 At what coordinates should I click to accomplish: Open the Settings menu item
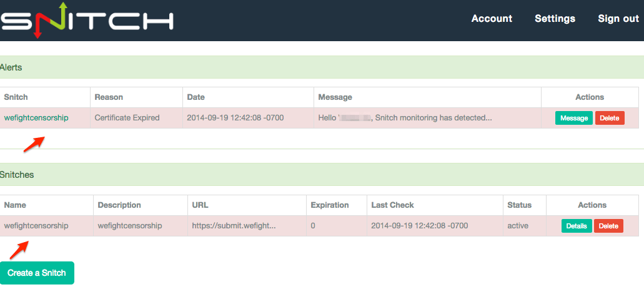[555, 19]
